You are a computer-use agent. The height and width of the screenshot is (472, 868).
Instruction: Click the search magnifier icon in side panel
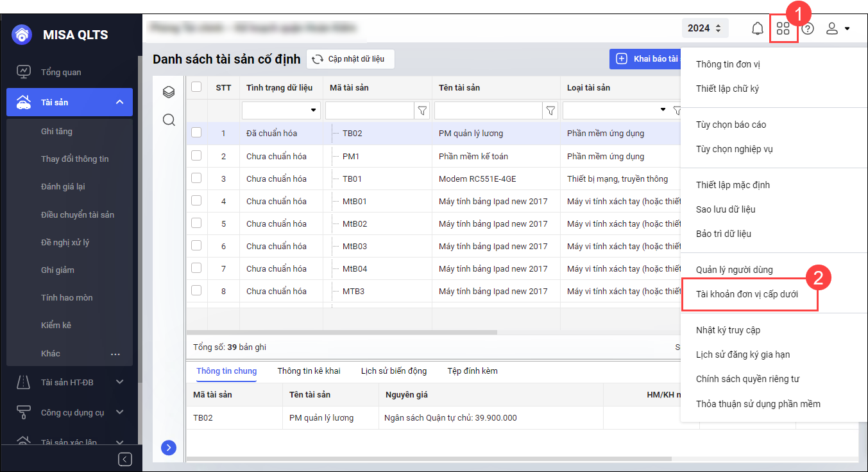click(x=169, y=120)
